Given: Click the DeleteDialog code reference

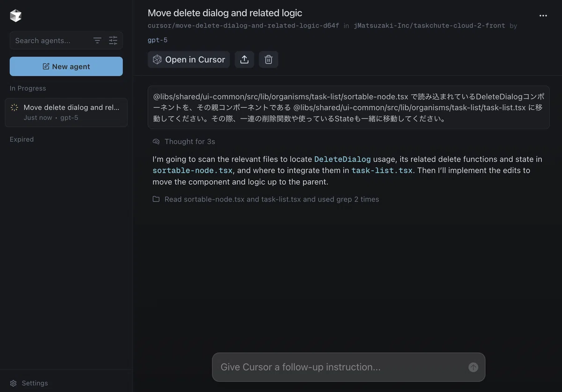Looking at the screenshot, I should pos(342,160).
